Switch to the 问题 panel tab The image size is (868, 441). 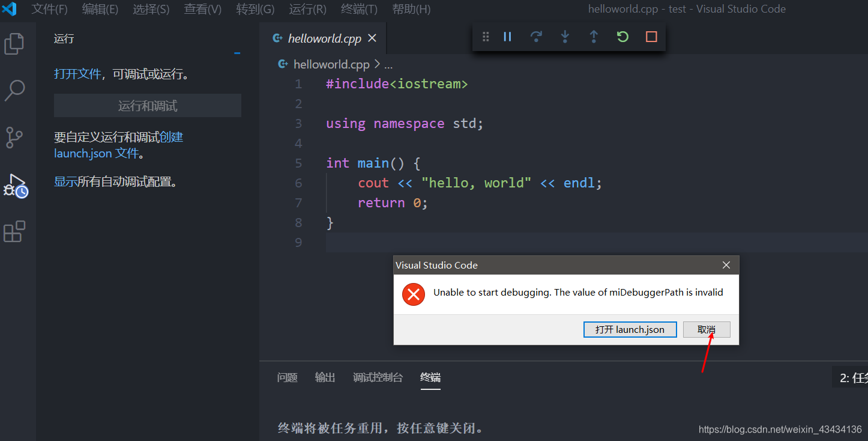[288, 377]
